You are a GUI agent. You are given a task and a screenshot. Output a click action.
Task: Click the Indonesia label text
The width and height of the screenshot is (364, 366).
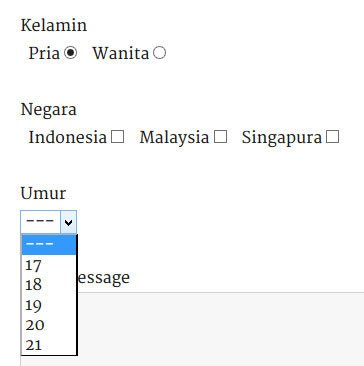point(68,137)
